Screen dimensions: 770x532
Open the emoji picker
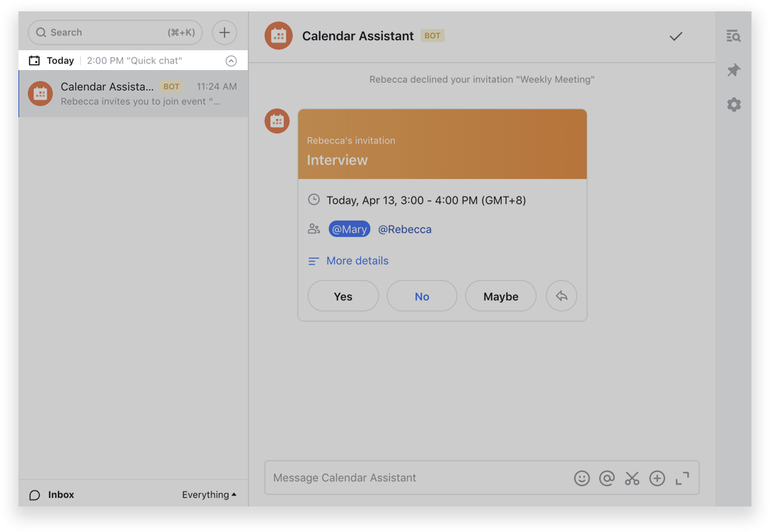click(x=582, y=478)
